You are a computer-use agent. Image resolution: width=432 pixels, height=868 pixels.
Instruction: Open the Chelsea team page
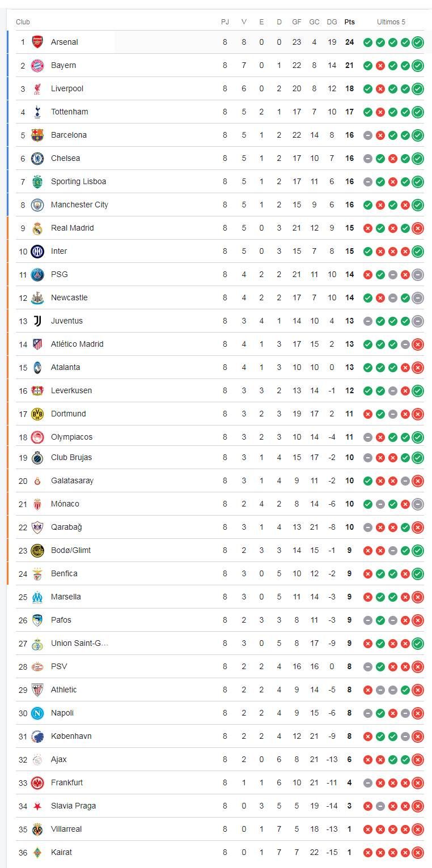pos(65,158)
